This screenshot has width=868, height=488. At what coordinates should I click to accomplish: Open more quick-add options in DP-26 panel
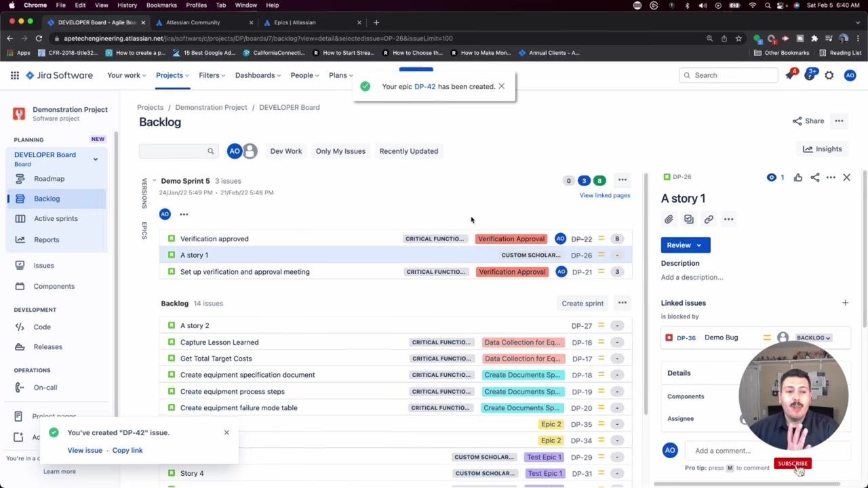click(728, 219)
